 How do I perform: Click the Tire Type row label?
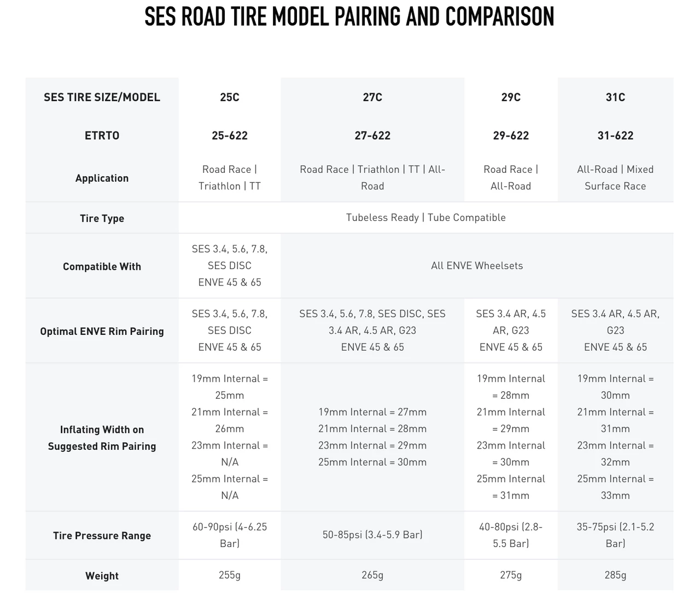pyautogui.click(x=102, y=218)
